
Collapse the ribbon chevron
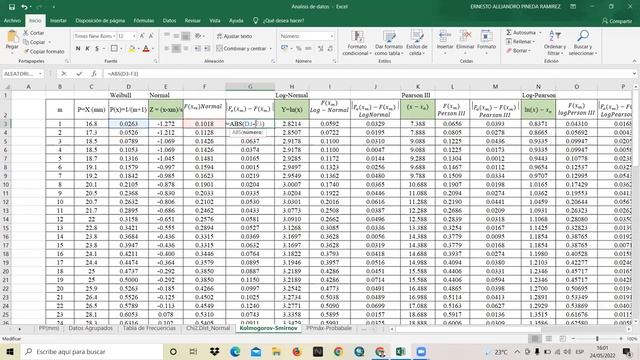(634, 61)
